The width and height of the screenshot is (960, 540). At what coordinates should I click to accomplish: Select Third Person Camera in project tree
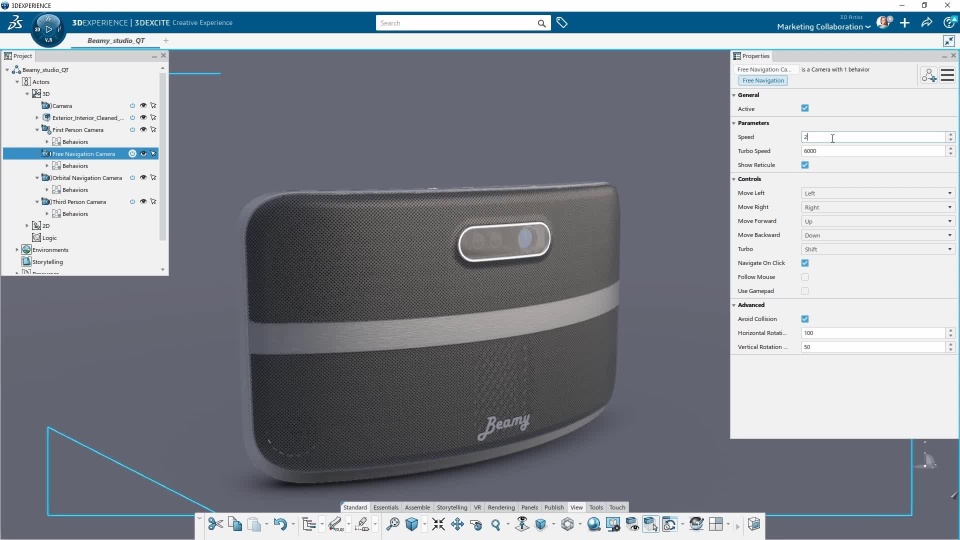[79, 202]
